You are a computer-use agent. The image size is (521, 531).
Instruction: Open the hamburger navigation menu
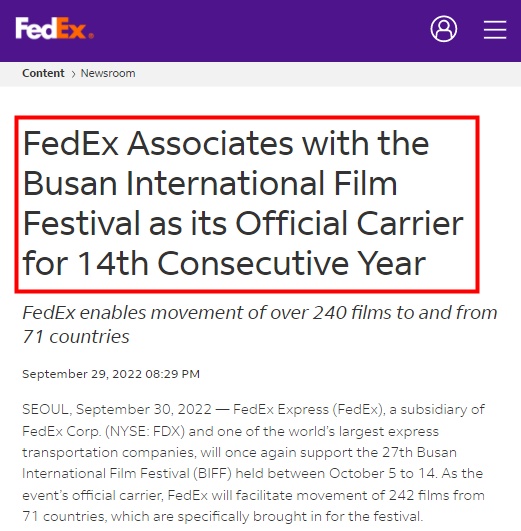click(495, 29)
